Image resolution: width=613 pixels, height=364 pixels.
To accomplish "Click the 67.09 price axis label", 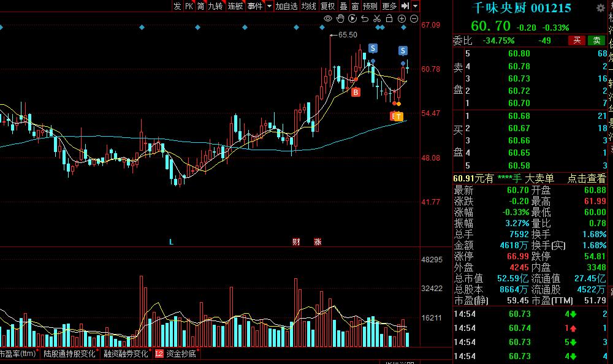I will pos(431,25).
